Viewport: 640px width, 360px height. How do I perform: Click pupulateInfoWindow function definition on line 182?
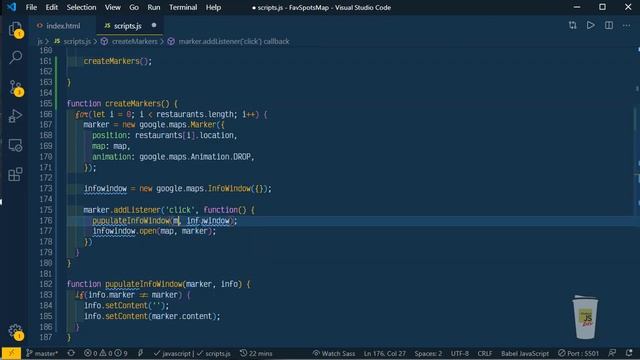(x=143, y=284)
